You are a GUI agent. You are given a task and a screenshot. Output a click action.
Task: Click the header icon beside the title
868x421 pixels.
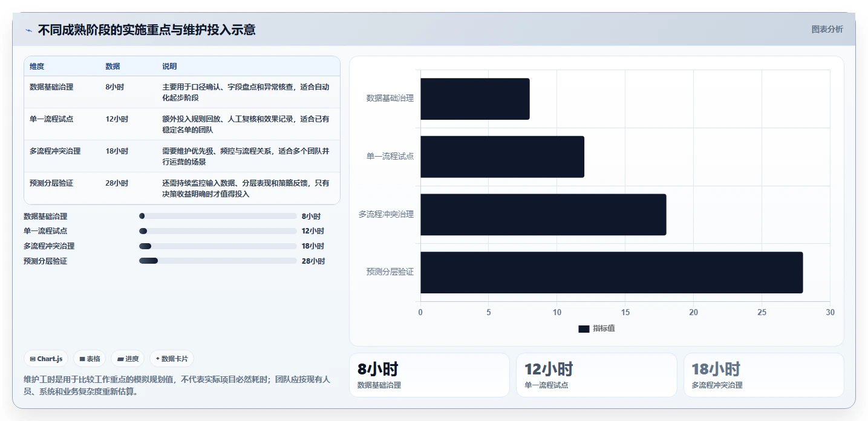(28, 30)
